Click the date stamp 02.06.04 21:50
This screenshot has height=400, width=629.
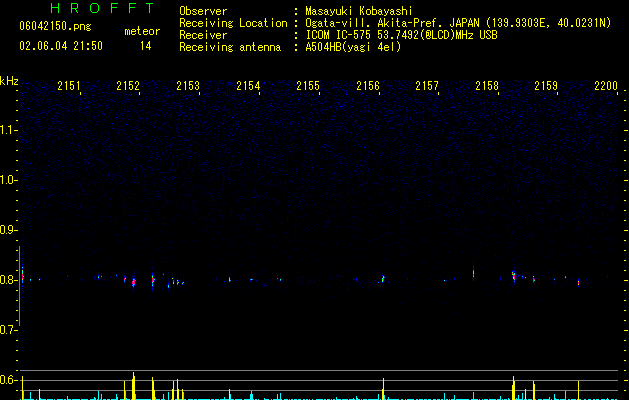[x=61, y=46]
